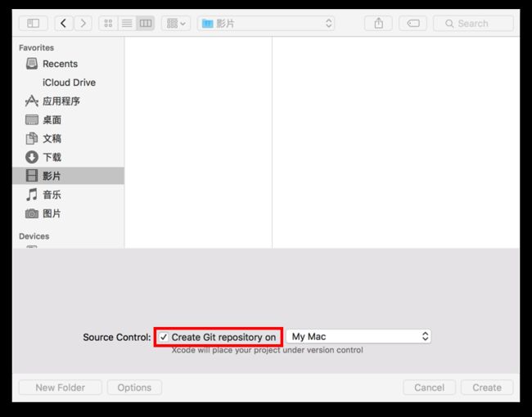Switch to column view
This screenshot has height=417, width=532.
click(x=146, y=24)
